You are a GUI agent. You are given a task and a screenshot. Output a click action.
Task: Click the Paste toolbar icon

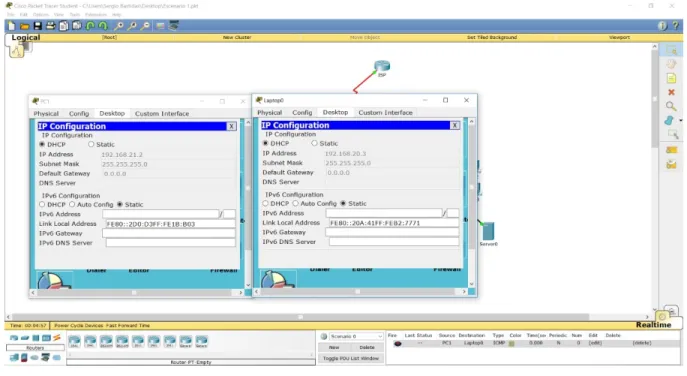pyautogui.click(x=77, y=26)
